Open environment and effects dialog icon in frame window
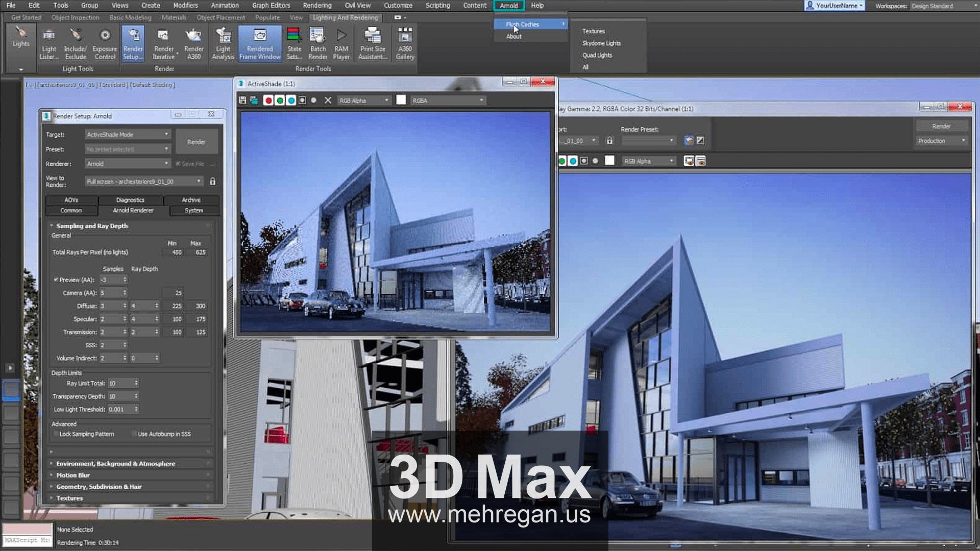980x551 pixels. pos(689,140)
